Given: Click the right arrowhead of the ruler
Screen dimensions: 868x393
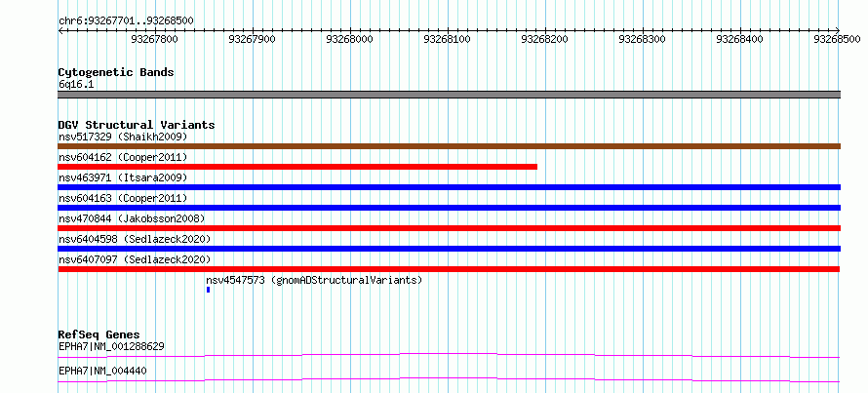Looking at the screenshot, I should pyautogui.click(x=838, y=31).
